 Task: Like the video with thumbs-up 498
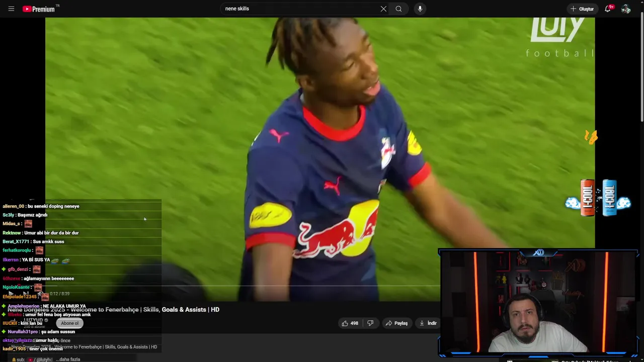[350, 323]
